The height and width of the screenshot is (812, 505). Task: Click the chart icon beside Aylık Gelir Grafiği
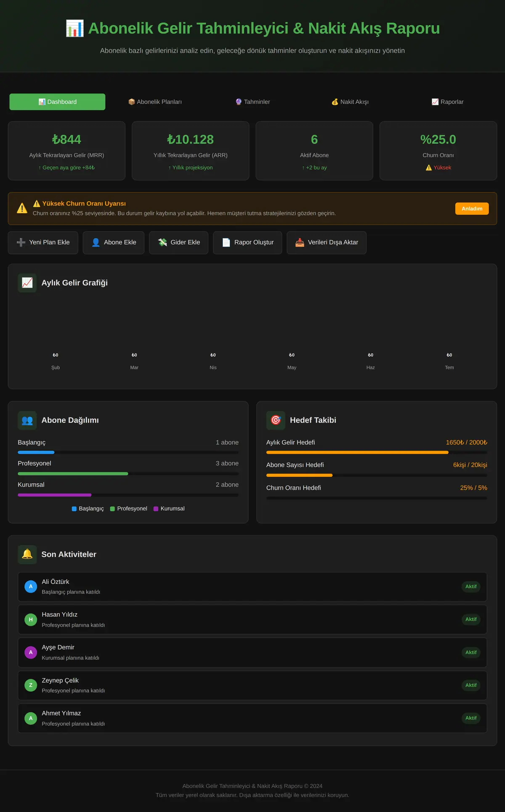(x=27, y=283)
